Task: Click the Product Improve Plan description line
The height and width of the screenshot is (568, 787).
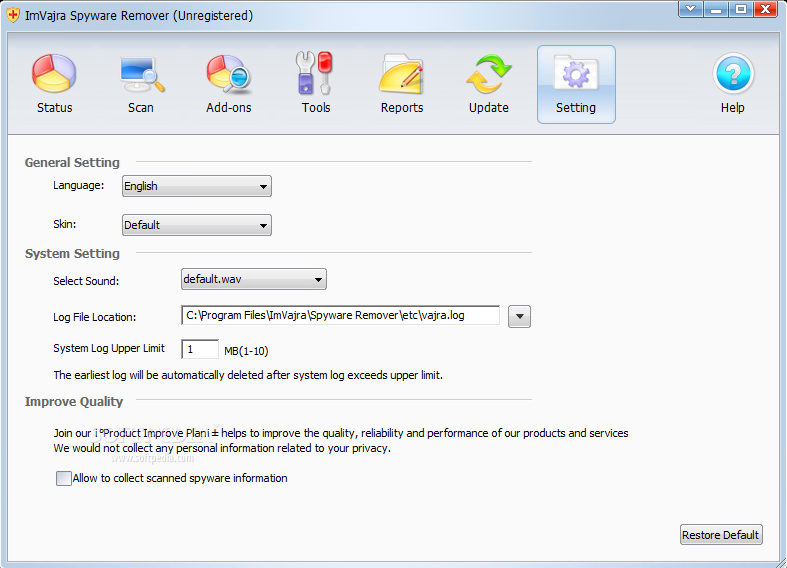Action: point(341,433)
